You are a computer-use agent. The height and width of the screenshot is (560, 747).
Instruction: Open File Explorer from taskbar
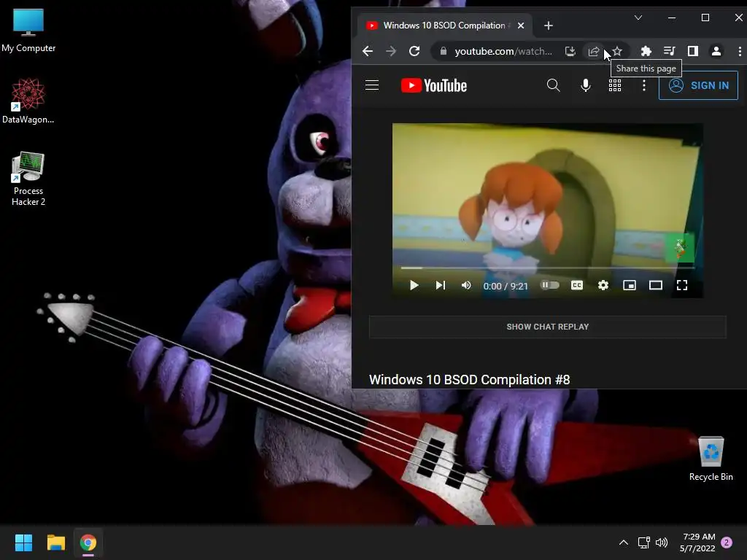coord(55,542)
